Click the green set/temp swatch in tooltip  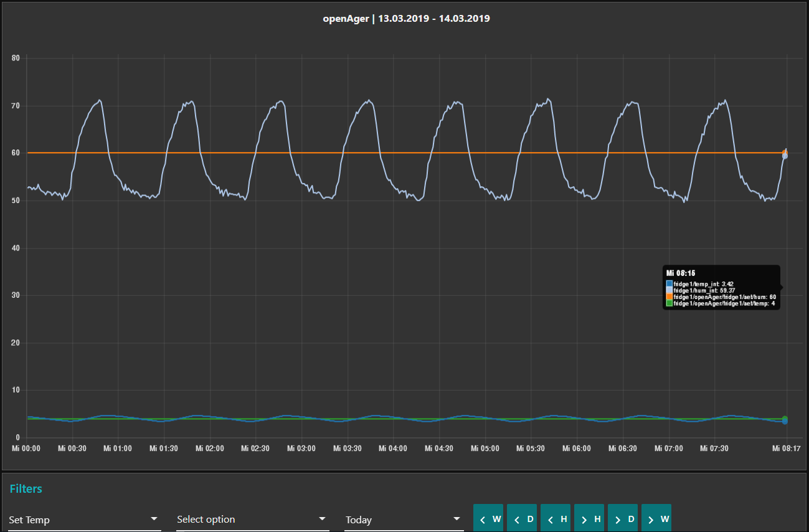(669, 303)
